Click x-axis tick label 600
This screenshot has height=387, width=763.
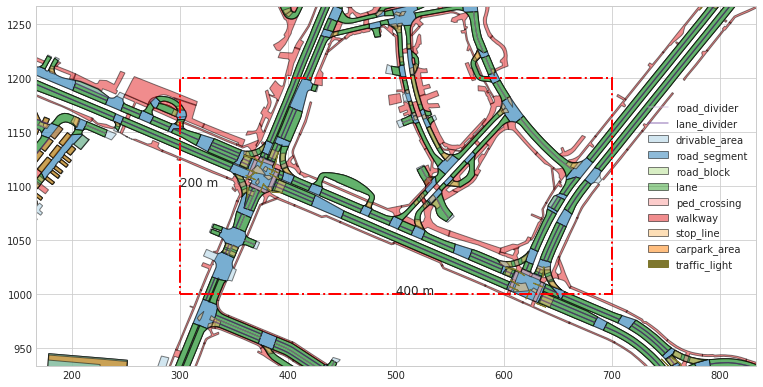pyautogui.click(x=504, y=375)
